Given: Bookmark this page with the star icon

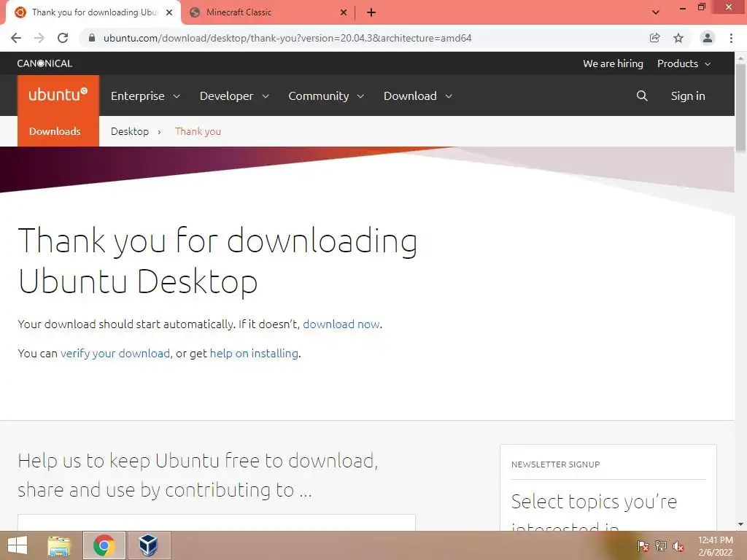Looking at the screenshot, I should pos(678,38).
